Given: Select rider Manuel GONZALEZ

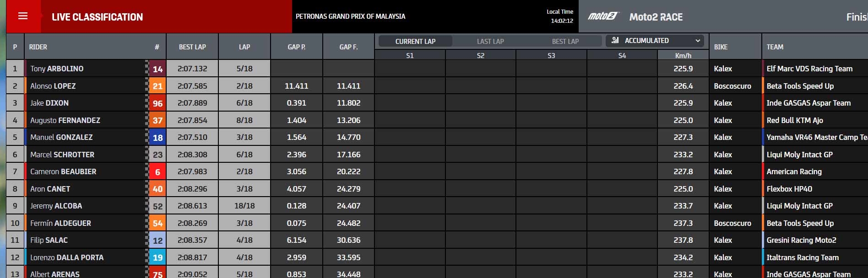Looking at the screenshot, I should pos(61,137).
